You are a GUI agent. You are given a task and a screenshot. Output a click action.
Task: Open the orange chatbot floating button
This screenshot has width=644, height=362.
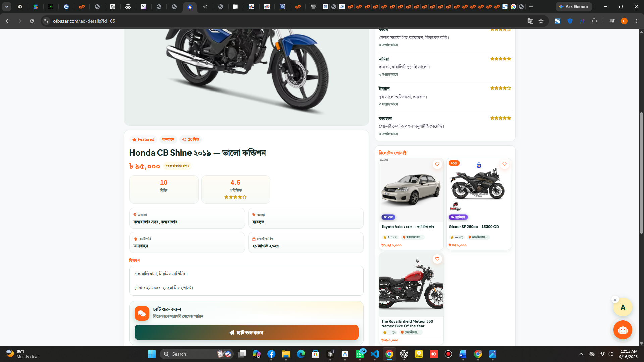pos(623,330)
